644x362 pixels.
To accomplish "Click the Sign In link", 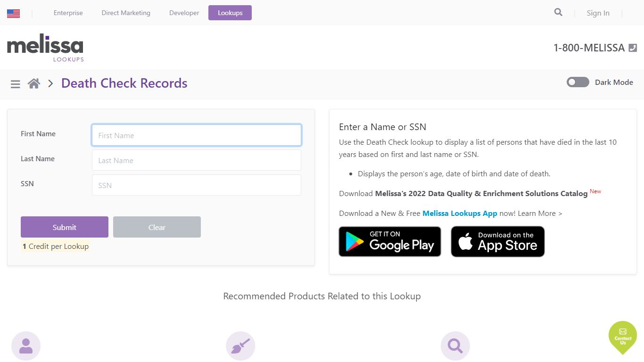I will tap(598, 13).
